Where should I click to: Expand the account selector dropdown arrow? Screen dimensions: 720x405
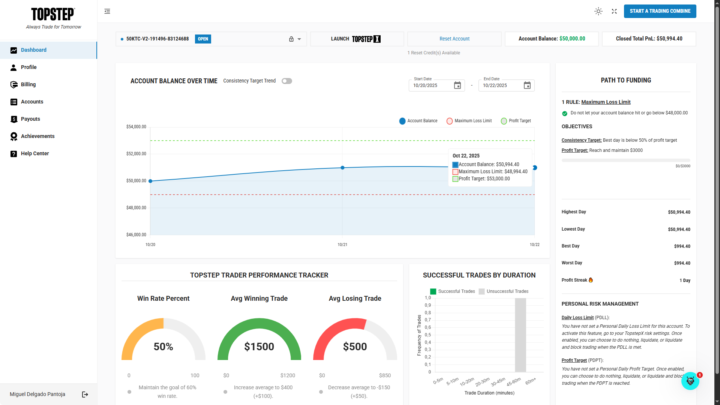(299, 39)
